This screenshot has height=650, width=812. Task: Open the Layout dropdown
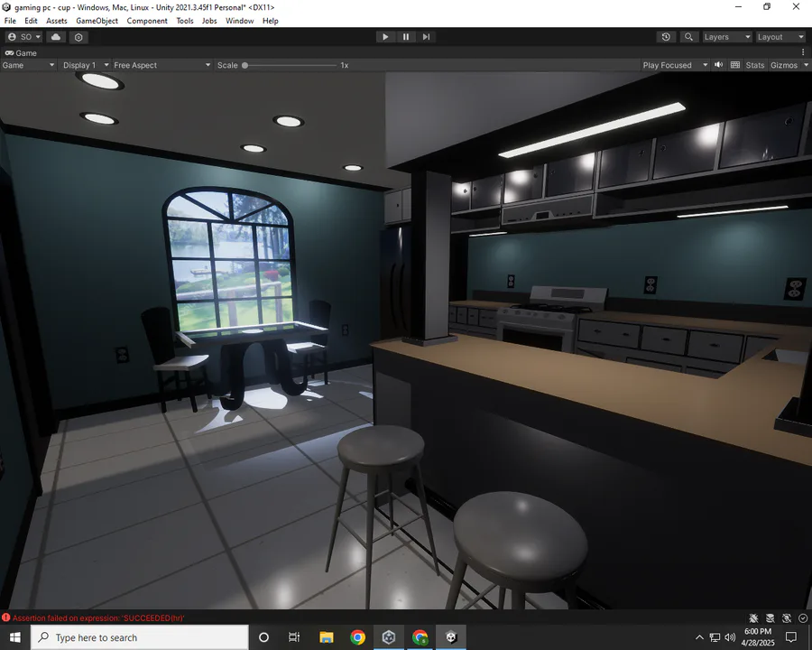coord(781,37)
